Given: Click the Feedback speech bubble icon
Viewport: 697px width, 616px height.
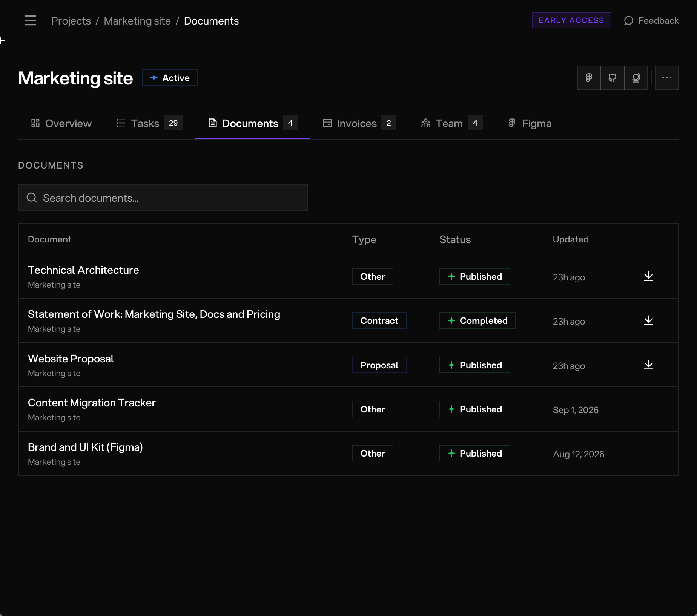Looking at the screenshot, I should point(628,20).
